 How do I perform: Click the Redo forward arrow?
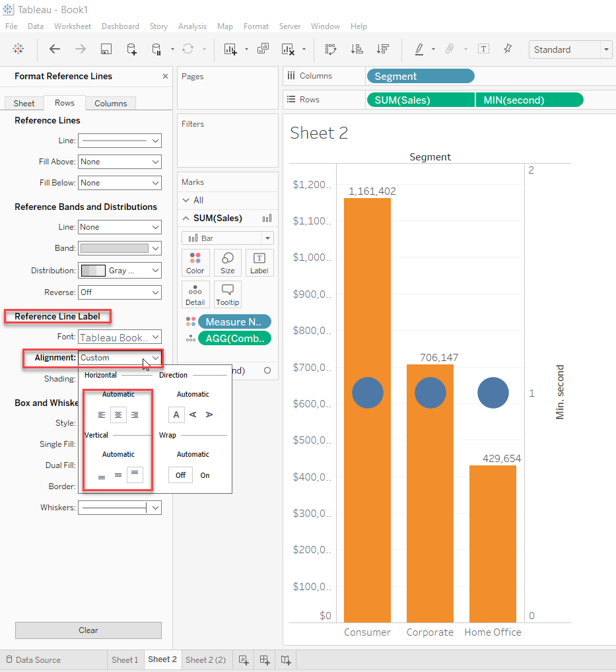pos(80,49)
